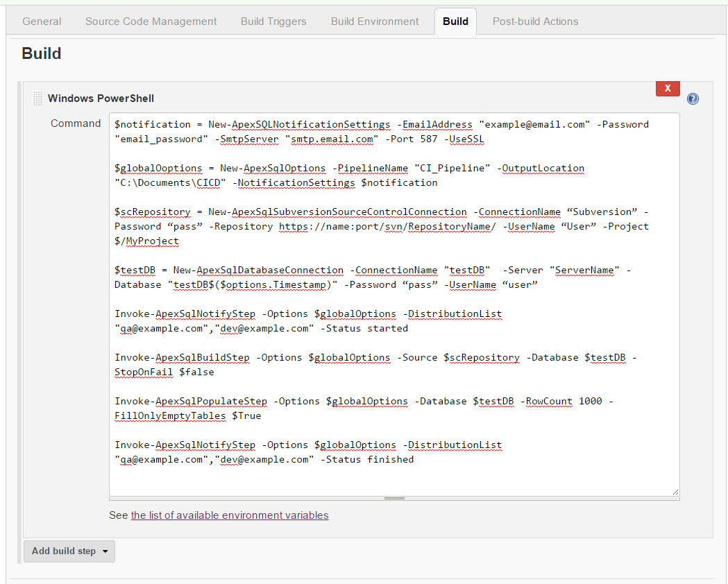Click the Windows PowerShell step title
Viewport: 728px width, 584px height.
coord(101,98)
